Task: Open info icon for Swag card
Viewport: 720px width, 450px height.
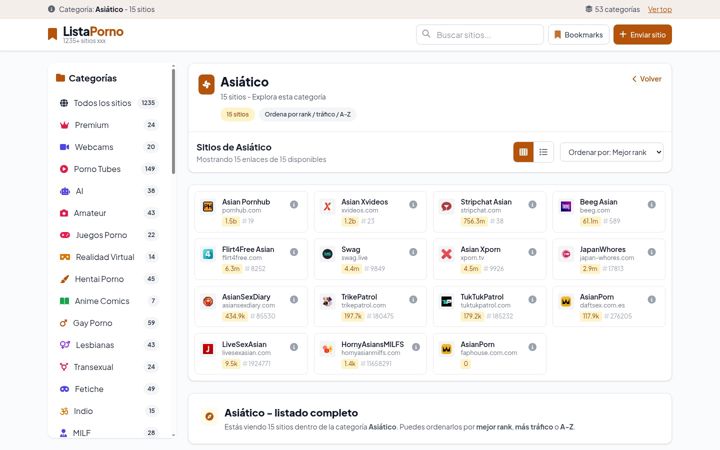Action: 413,252
